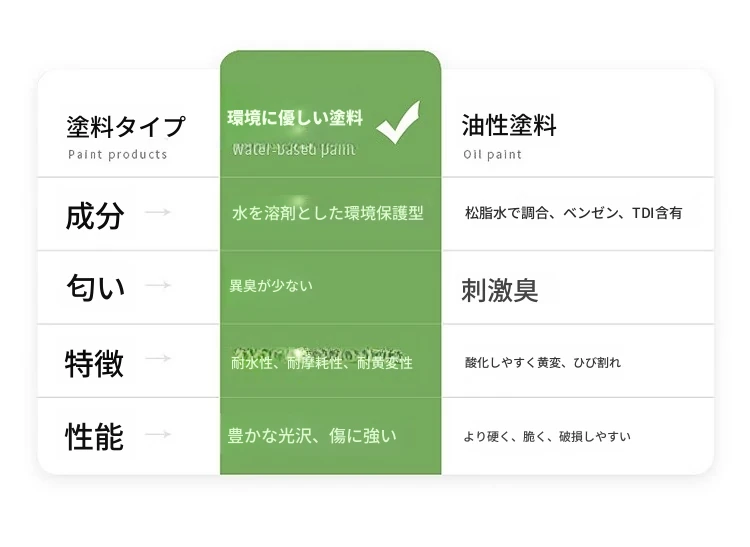The height and width of the screenshot is (547, 750).
Task: Click the arrow beside 性能
Action: [157, 435]
